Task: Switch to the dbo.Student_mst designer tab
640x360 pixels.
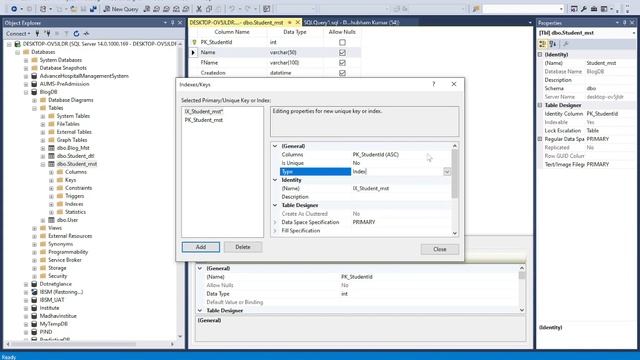Action: coord(236,22)
